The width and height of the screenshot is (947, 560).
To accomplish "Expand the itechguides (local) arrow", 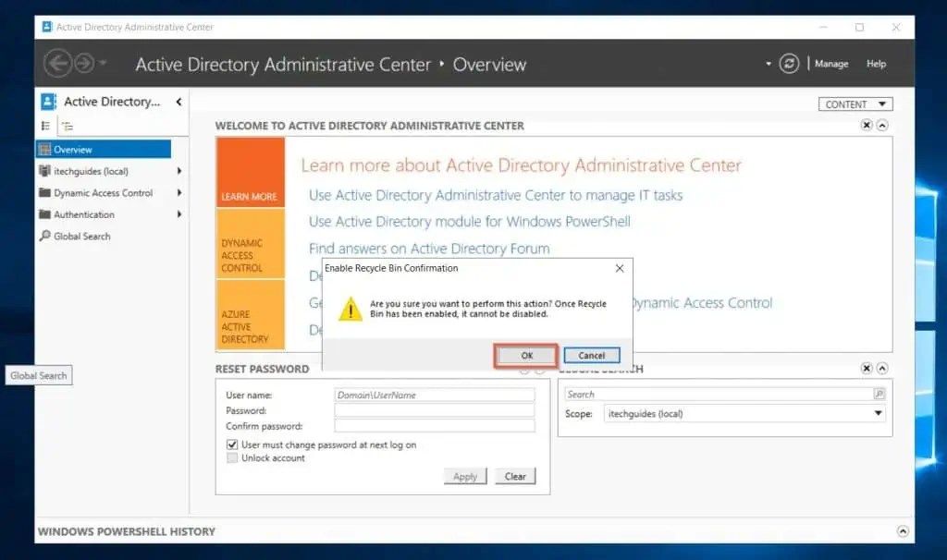I will [x=179, y=171].
